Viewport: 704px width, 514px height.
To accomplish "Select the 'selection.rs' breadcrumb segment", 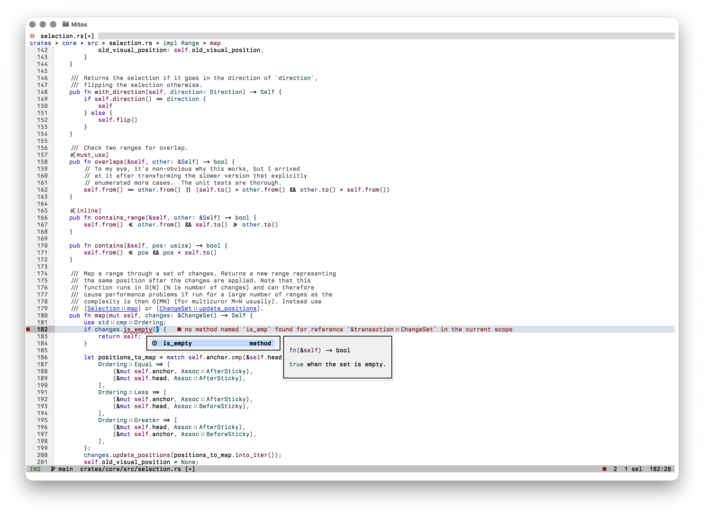I will (131, 43).
